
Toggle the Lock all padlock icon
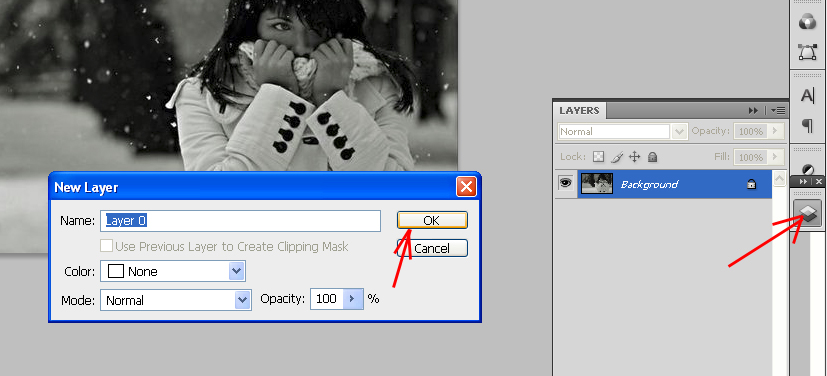coord(652,157)
